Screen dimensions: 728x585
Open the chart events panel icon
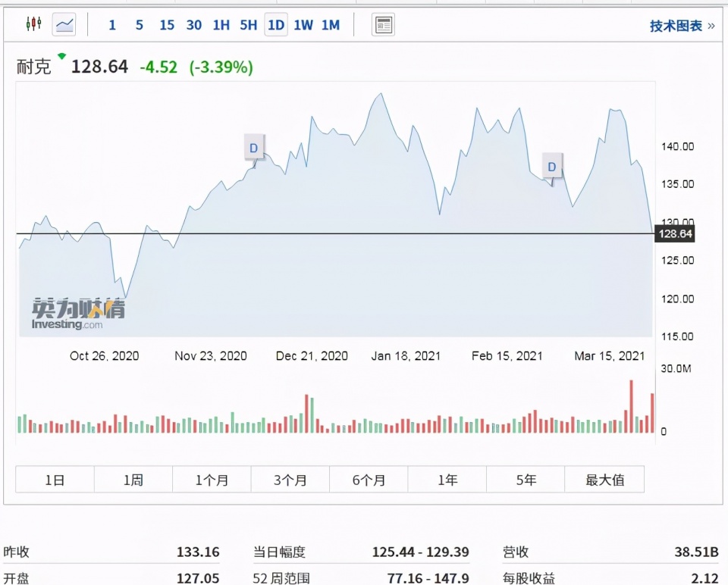(x=383, y=24)
